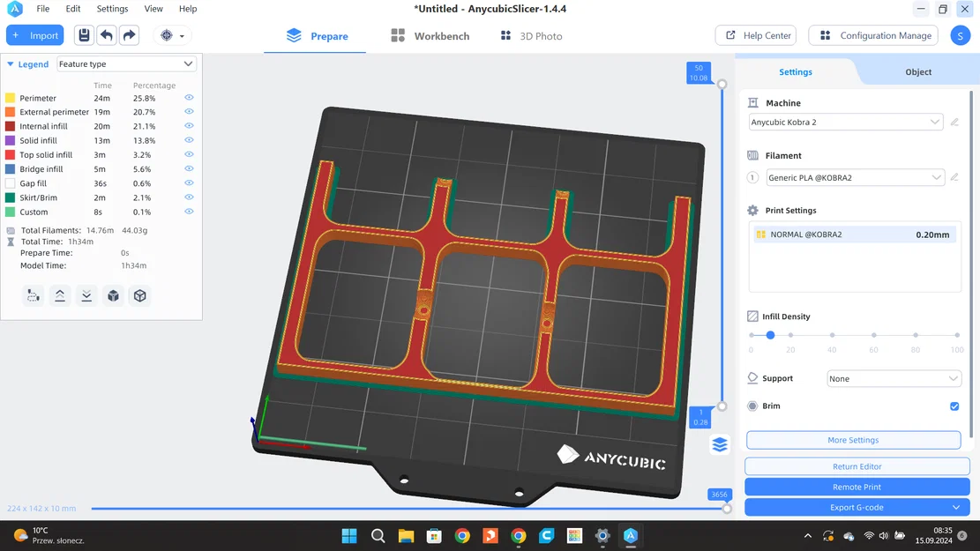Hide Internal infill feature
980x551 pixels.
pyautogui.click(x=189, y=125)
